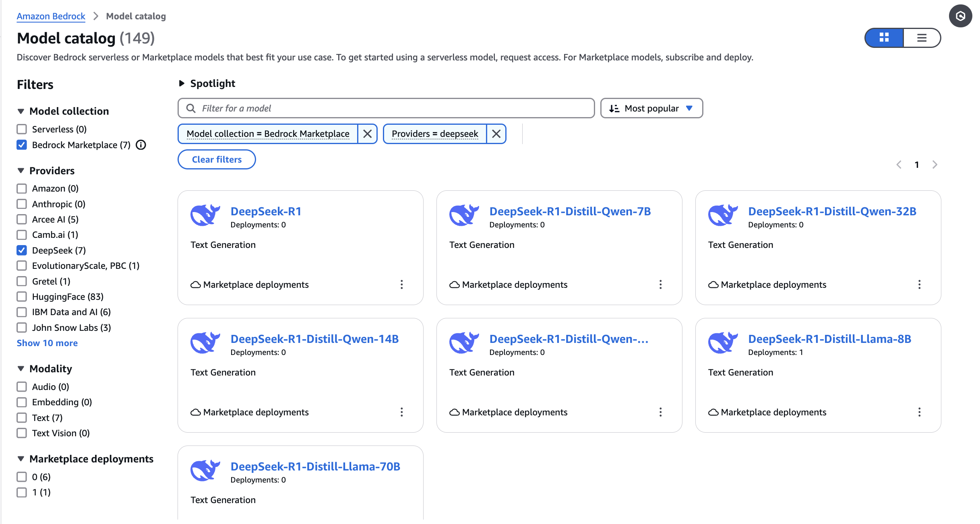Go to next page of results
The width and height of the screenshot is (980, 524).
point(935,165)
